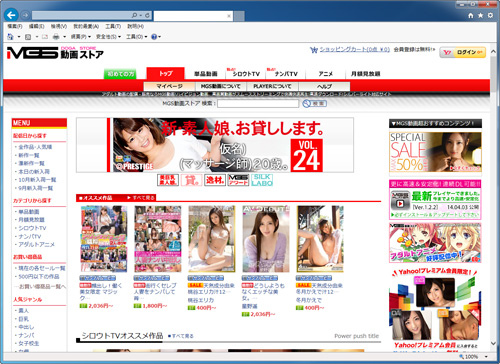Open the 安全性(S) Safety dropdown
The height and width of the screenshot is (364, 500).
[x=108, y=37]
